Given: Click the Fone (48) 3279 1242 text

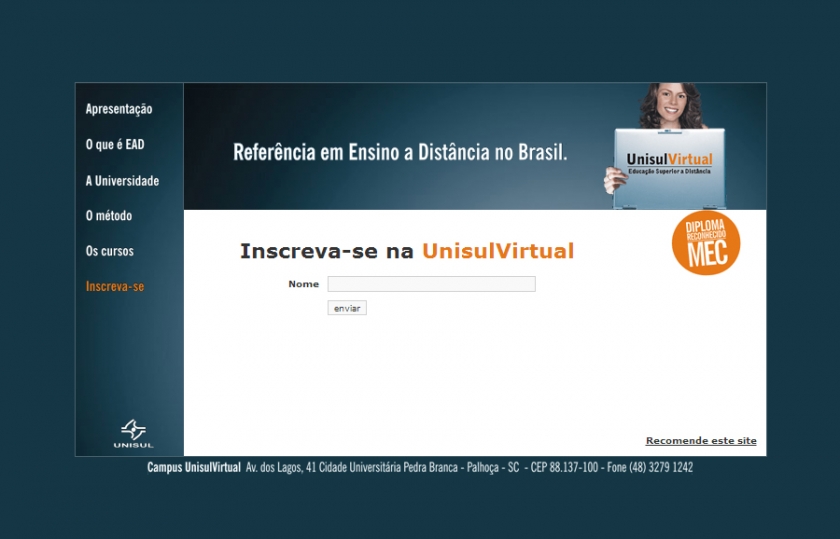Looking at the screenshot, I should [650, 467].
